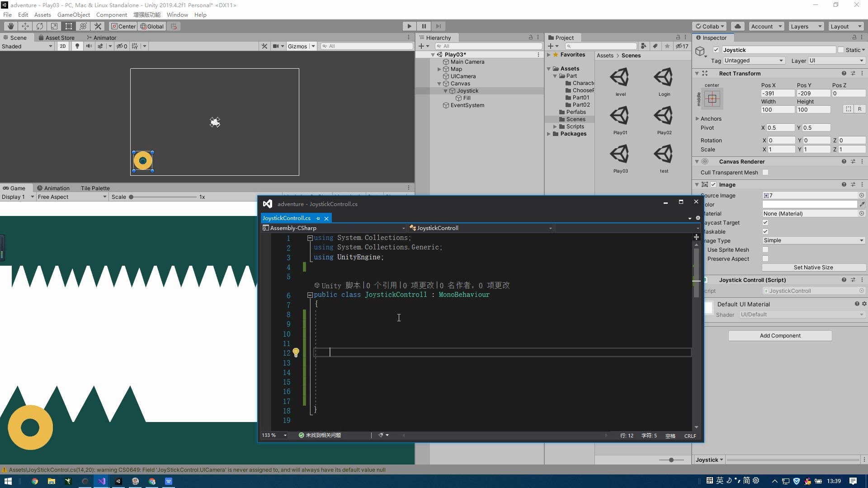
Task: Toggle scene lighting bulb icon
Action: click(77, 46)
